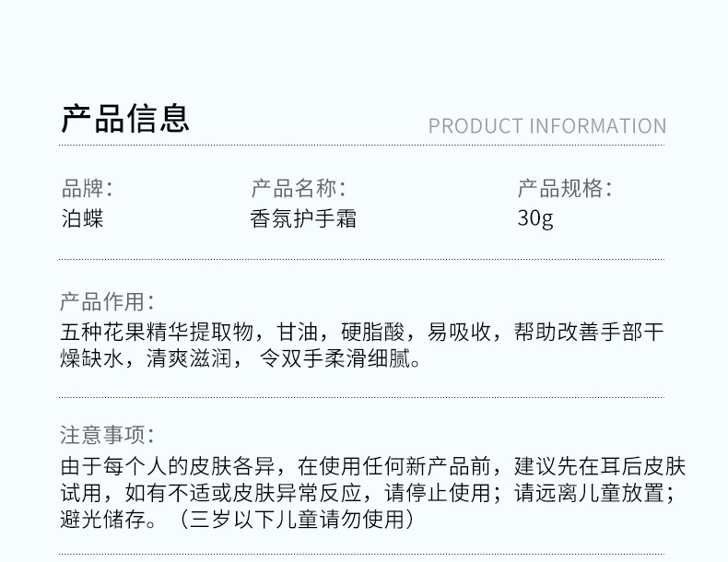Click the product name 香氛护手霜

303,219
